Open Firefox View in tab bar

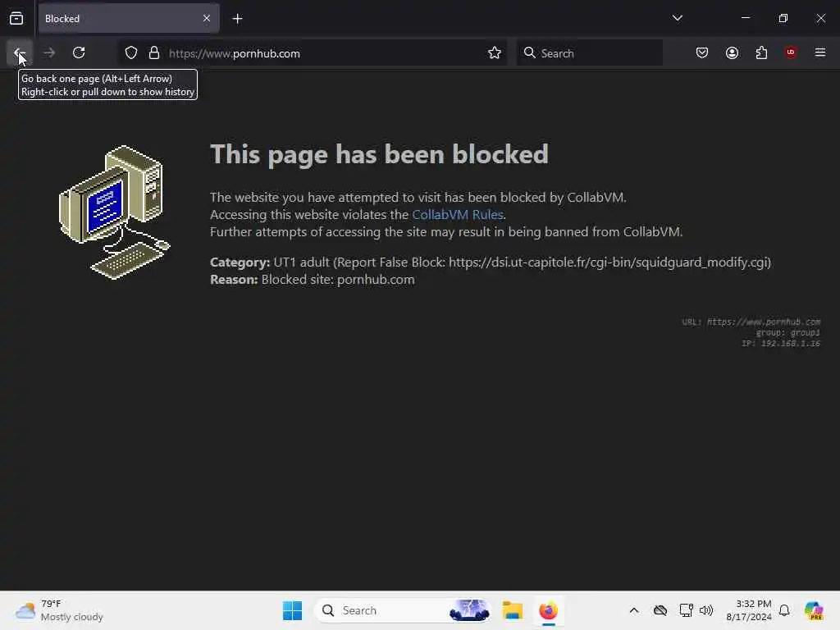coord(16,19)
